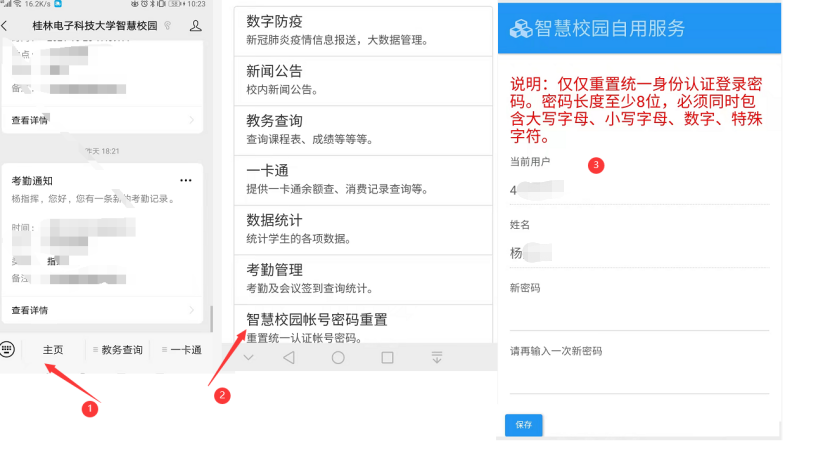Tap the hide navigation bar down-chevron icon
The image size is (830, 470).
pyautogui.click(x=248, y=357)
